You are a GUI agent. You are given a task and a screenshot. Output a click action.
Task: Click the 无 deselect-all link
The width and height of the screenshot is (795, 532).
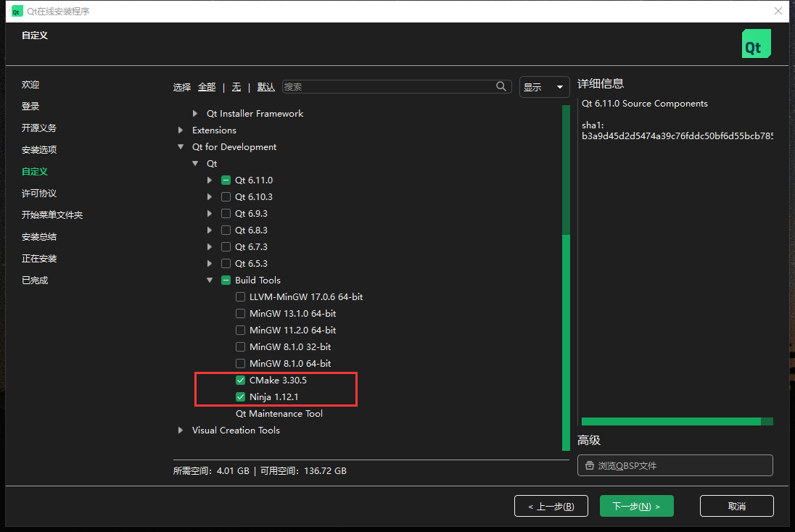tap(236, 87)
